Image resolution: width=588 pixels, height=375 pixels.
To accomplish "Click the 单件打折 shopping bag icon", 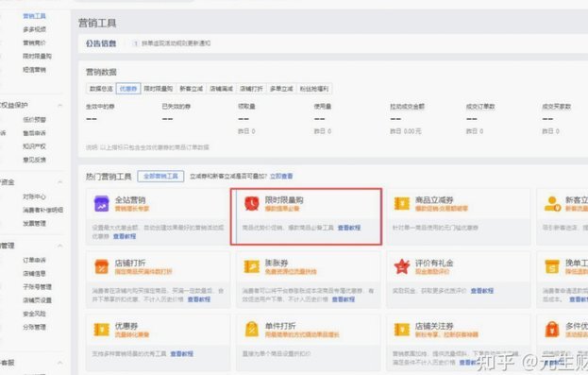I will 252,330.
